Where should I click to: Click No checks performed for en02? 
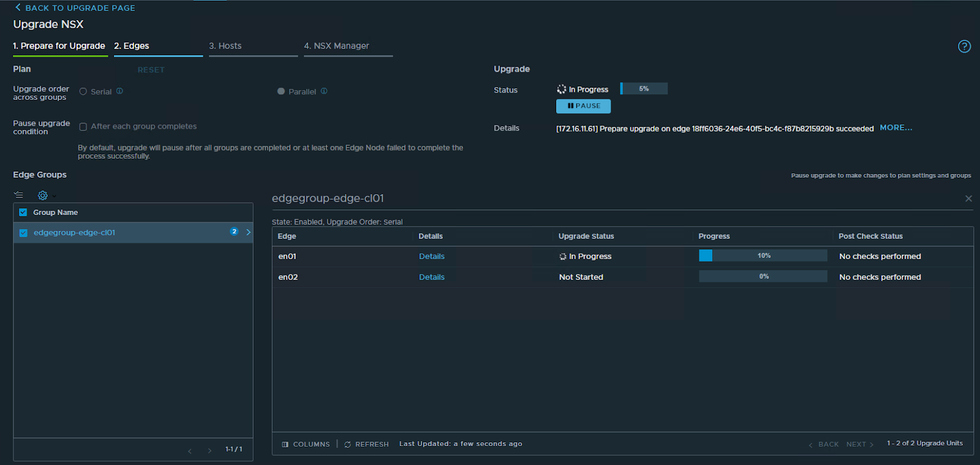pos(880,278)
